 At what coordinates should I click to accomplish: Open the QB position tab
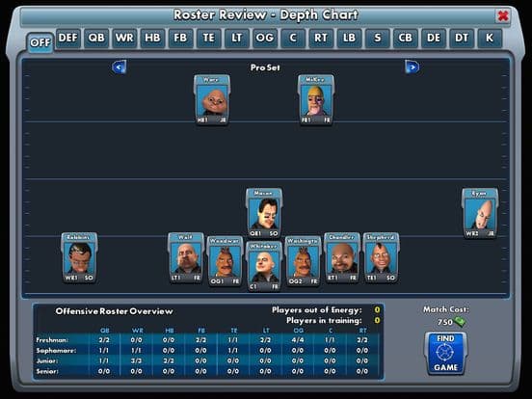tap(96, 39)
